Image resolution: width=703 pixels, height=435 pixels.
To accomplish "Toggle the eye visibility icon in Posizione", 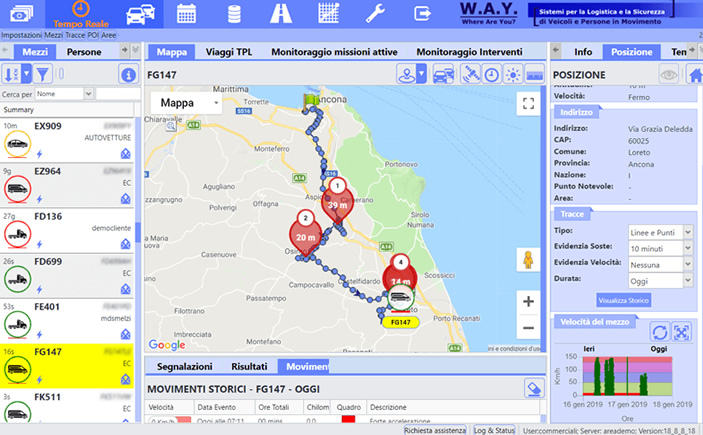I will [668, 74].
